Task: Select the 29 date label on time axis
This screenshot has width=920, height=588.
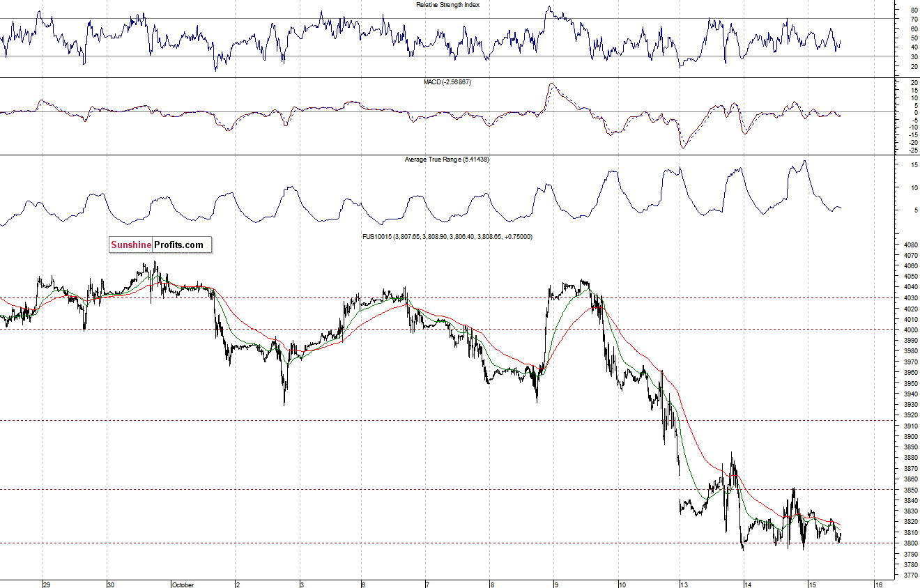Action: click(x=47, y=585)
